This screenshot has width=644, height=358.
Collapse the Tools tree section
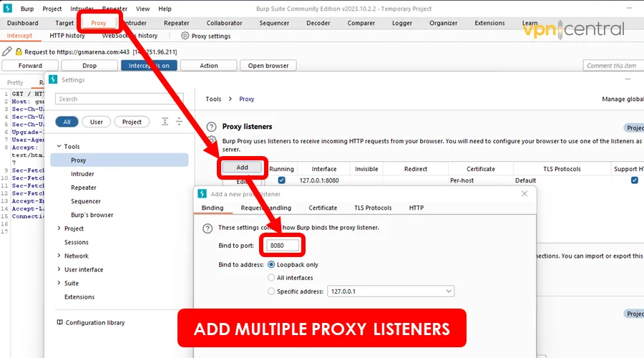tap(59, 146)
